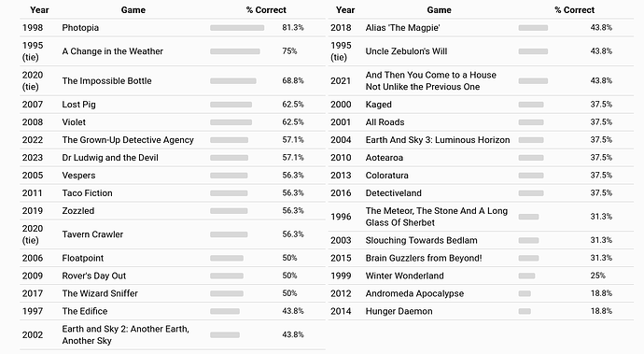
Task: Click the left table's Game column header
Action: pos(133,10)
